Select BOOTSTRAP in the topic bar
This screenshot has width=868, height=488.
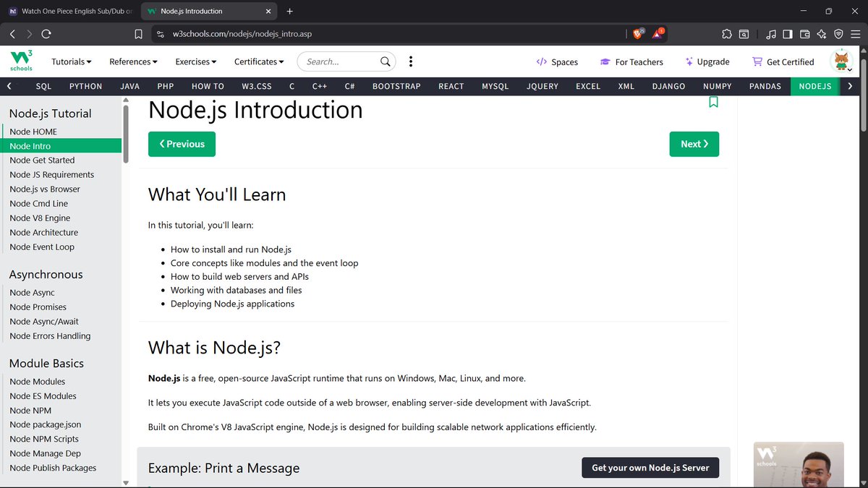[x=396, y=86]
